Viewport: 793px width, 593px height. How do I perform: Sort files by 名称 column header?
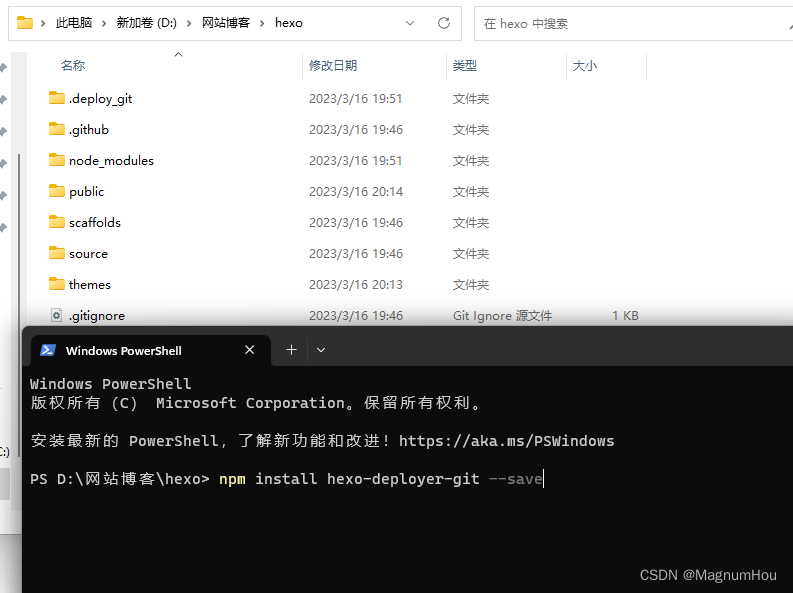pos(73,65)
